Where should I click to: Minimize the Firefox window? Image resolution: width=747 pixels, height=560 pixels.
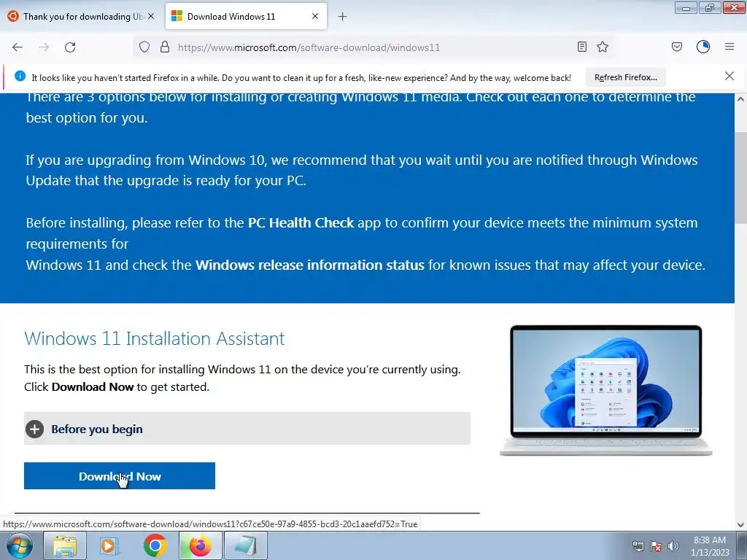pyautogui.click(x=686, y=7)
